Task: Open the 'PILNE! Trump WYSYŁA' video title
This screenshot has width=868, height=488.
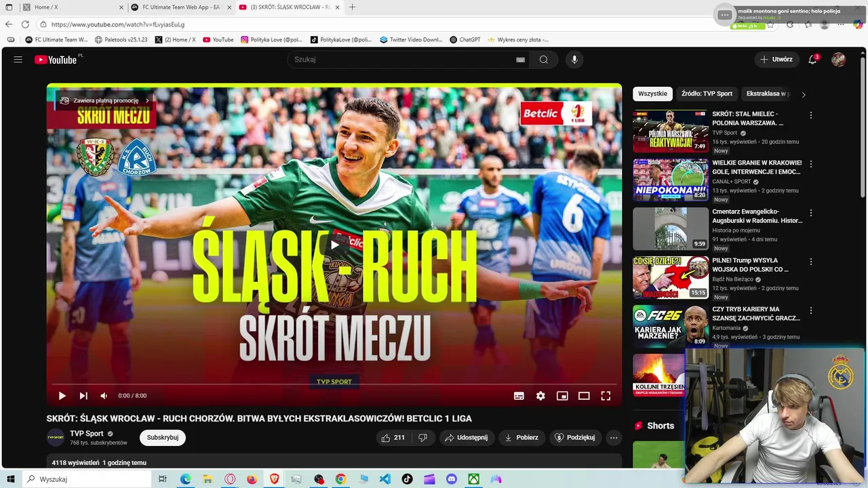Action: (x=751, y=265)
